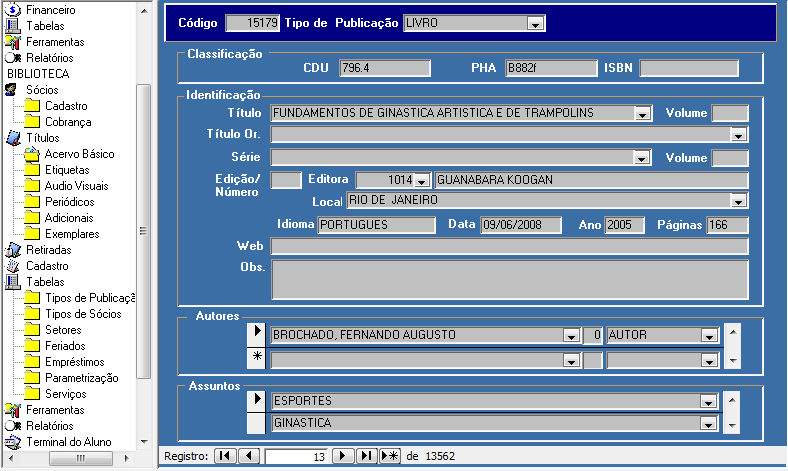Image resolution: width=788 pixels, height=471 pixels.
Task: Click the Ano field with 2005
Action: click(624, 225)
